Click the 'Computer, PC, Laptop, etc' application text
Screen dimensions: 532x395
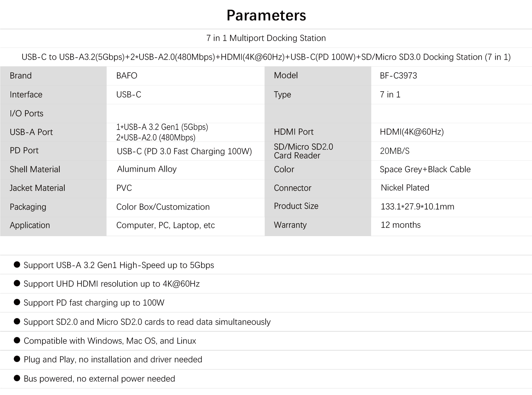click(x=165, y=225)
